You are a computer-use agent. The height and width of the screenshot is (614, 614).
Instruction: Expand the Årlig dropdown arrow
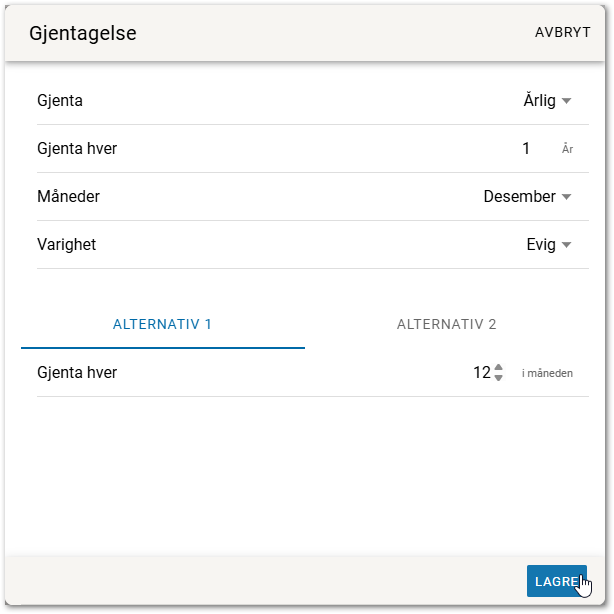(x=566, y=101)
